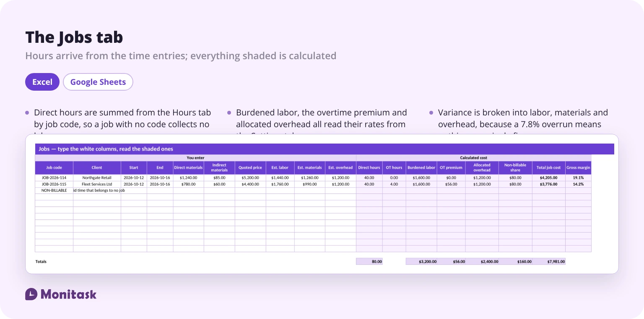Screen dimensions: 644x319
Task: Select the $1,240.00 direct materials cell
Action: click(189, 178)
